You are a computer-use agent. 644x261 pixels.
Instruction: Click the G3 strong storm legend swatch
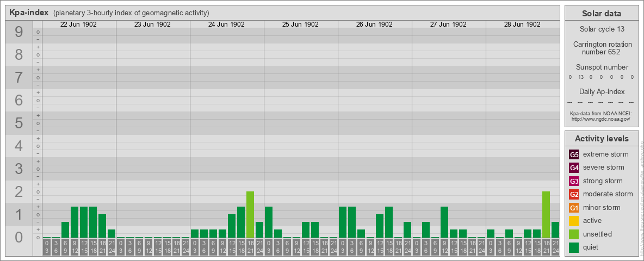click(574, 181)
